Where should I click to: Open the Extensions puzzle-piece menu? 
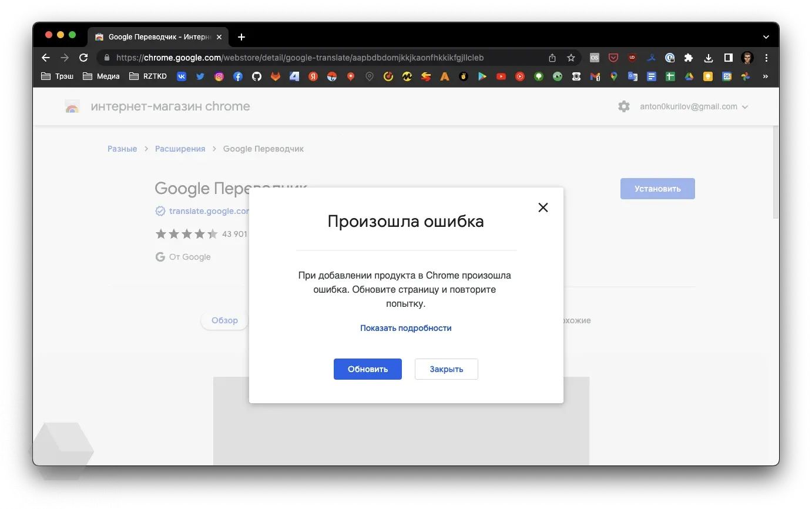coord(689,58)
